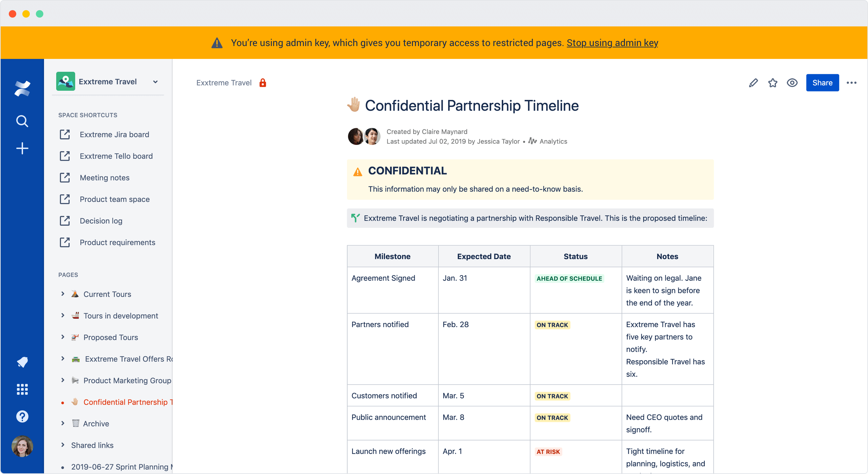Open the Exxtreme Travel space switcher dropdown
868x474 pixels.
click(155, 82)
